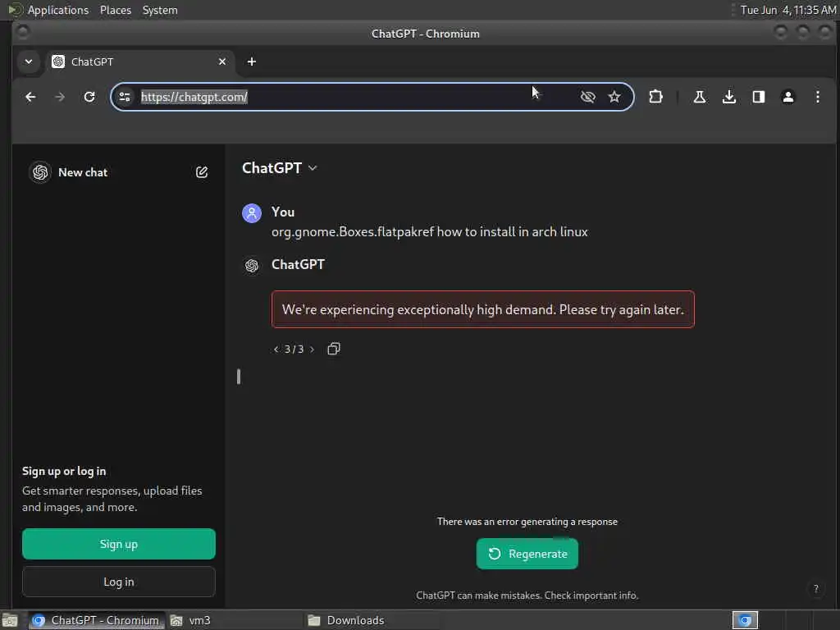Open the Applications menu
The height and width of the screenshot is (630, 840).
pyautogui.click(x=58, y=10)
